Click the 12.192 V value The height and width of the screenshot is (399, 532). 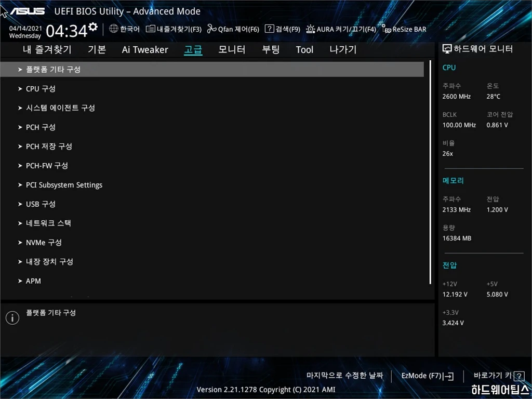click(455, 295)
